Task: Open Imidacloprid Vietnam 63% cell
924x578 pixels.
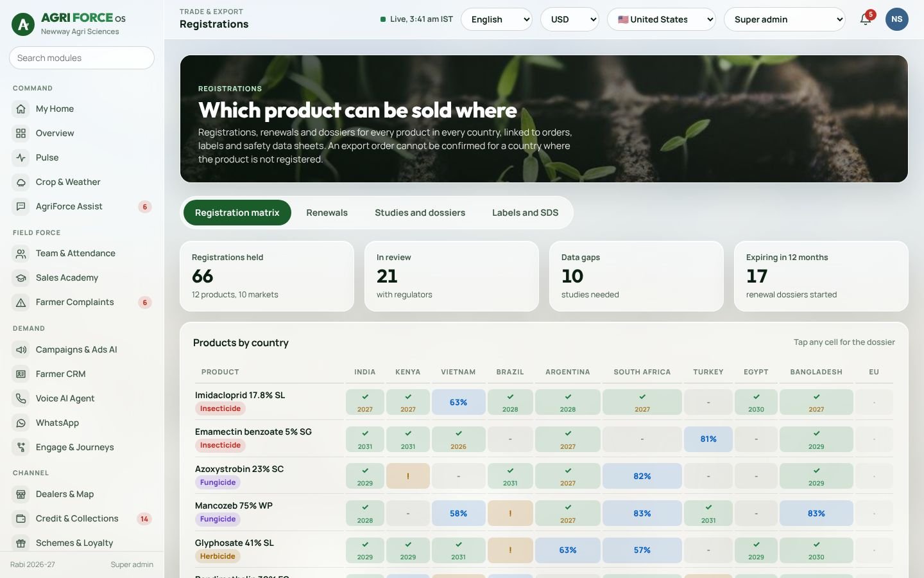Action: coord(459,402)
